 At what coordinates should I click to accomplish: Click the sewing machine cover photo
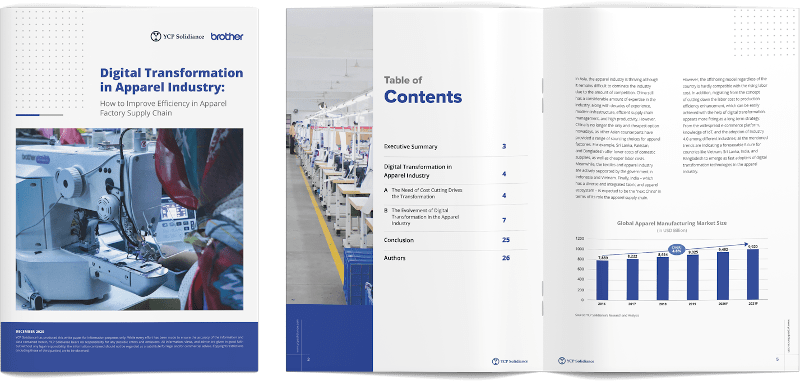[x=129, y=219]
